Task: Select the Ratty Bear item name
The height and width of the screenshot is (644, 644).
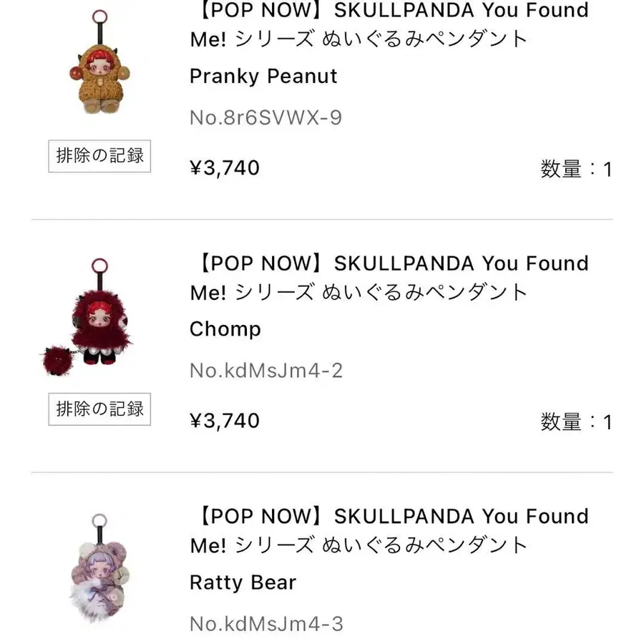Action: (x=243, y=582)
